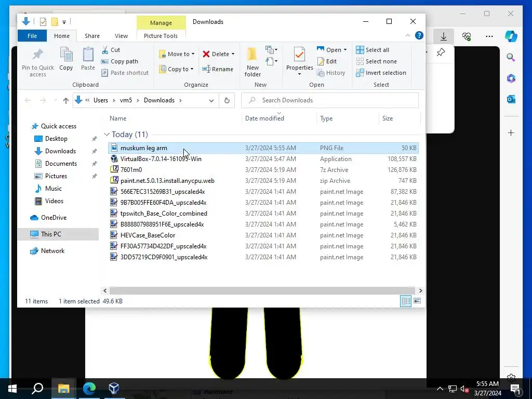Select Desktop in Quick access
Viewport: 532px width, 399px height.
[x=56, y=139]
